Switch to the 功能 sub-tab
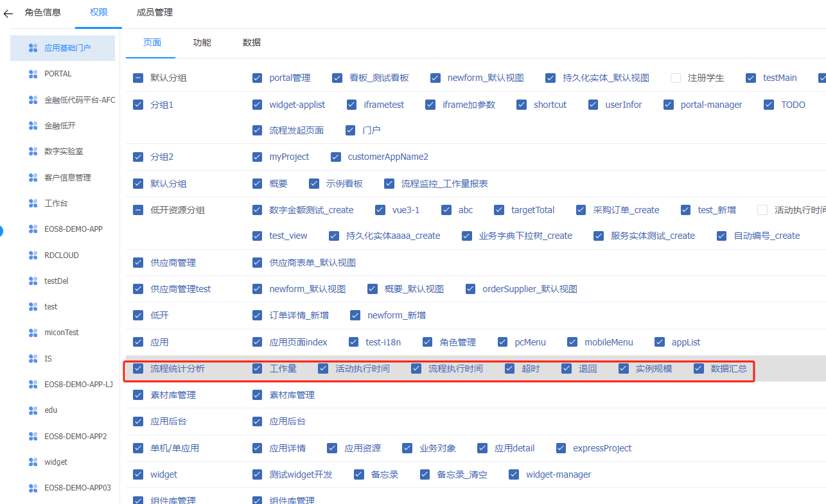The height and width of the screenshot is (504, 826). pyautogui.click(x=202, y=42)
